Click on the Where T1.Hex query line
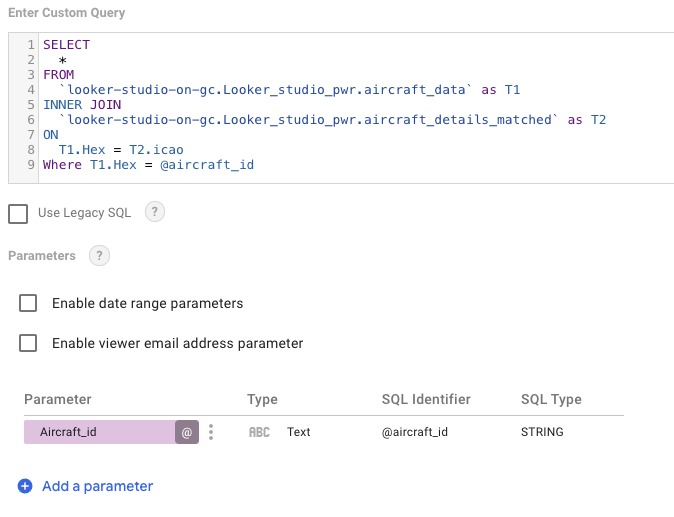The height and width of the screenshot is (517, 674). (148, 165)
